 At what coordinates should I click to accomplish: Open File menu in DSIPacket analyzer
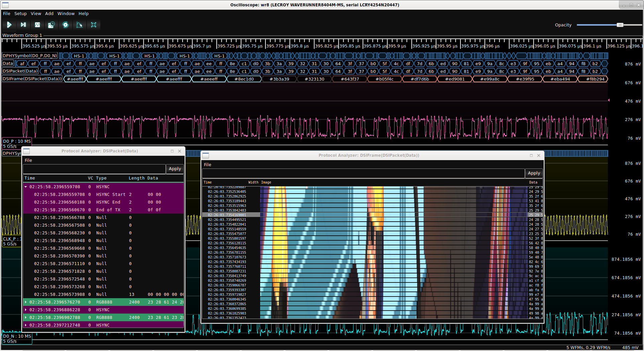[x=28, y=160]
